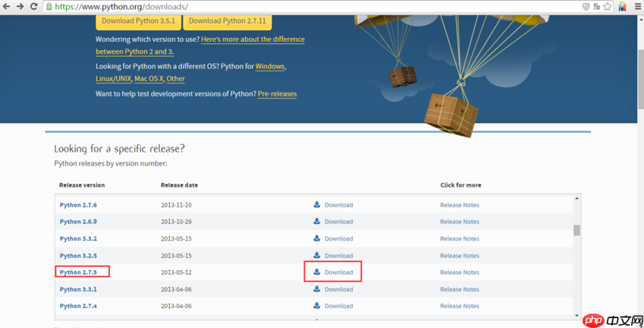Open Python 2.7.4 release page
644x328 pixels.
(78, 306)
